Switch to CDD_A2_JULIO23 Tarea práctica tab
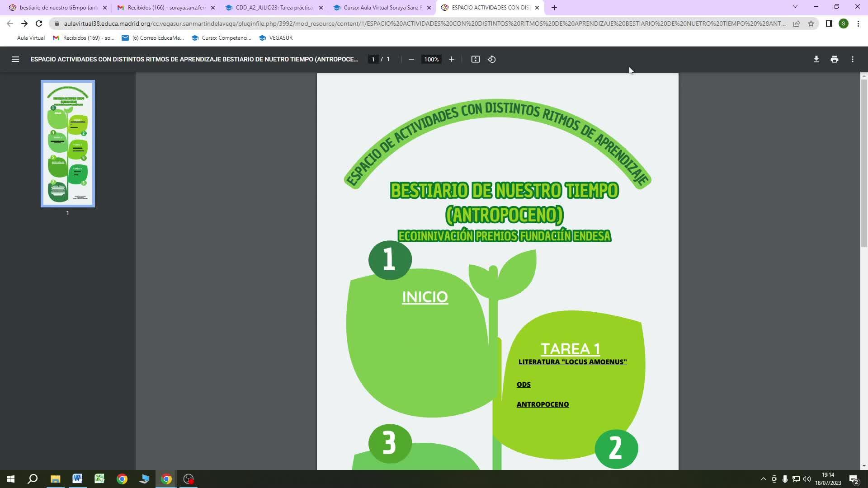Screen dimensions: 868x488 click(274, 8)
